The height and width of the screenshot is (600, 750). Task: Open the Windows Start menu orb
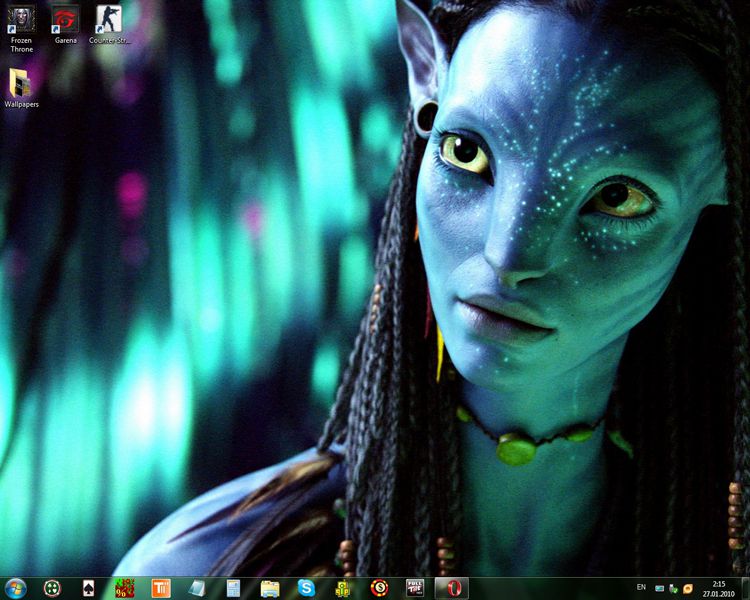tap(15, 589)
